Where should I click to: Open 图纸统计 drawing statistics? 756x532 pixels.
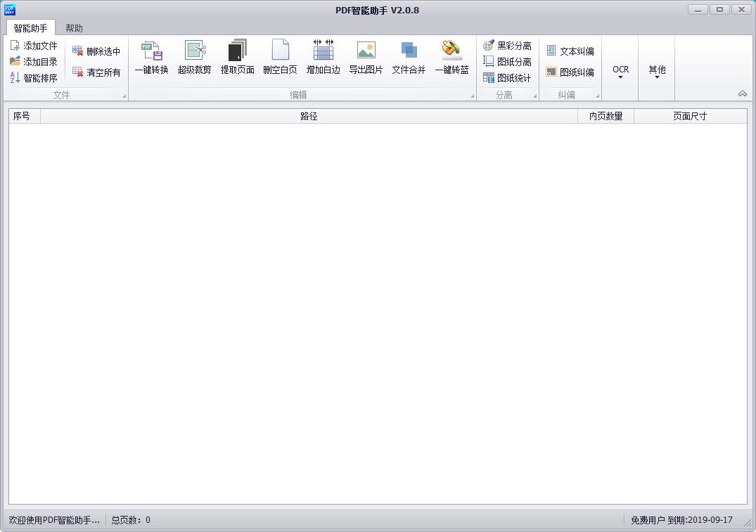tap(508, 78)
